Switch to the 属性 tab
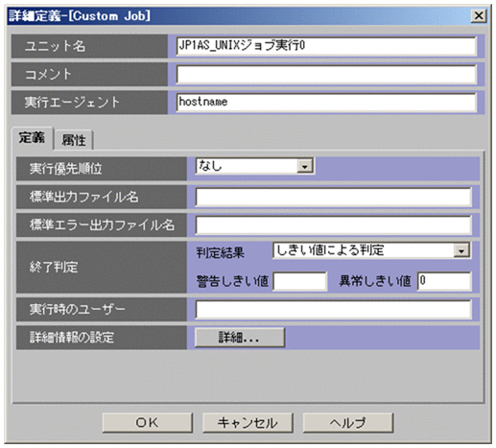496x448 pixels. [x=74, y=140]
